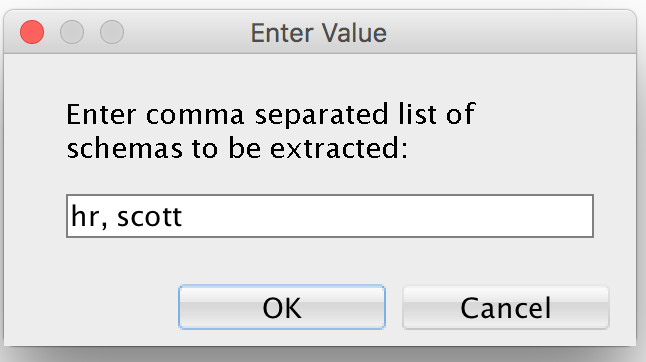
Task: Click the "Enter comma separated list" prompt label
Action: (271, 114)
